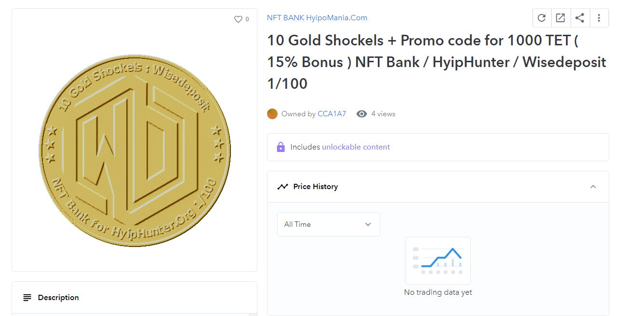
Task: Open the NFT BANK HyipoMania.Com collection link
Action: (x=317, y=18)
